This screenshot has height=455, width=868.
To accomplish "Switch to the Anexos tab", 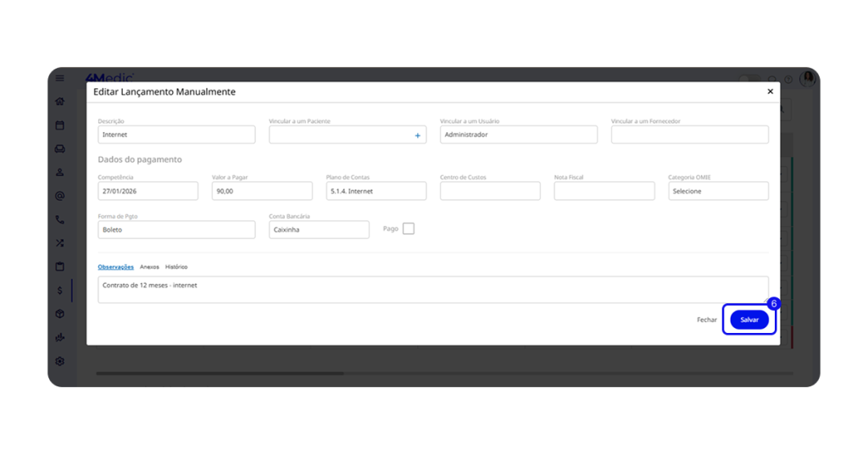I will click(x=149, y=267).
